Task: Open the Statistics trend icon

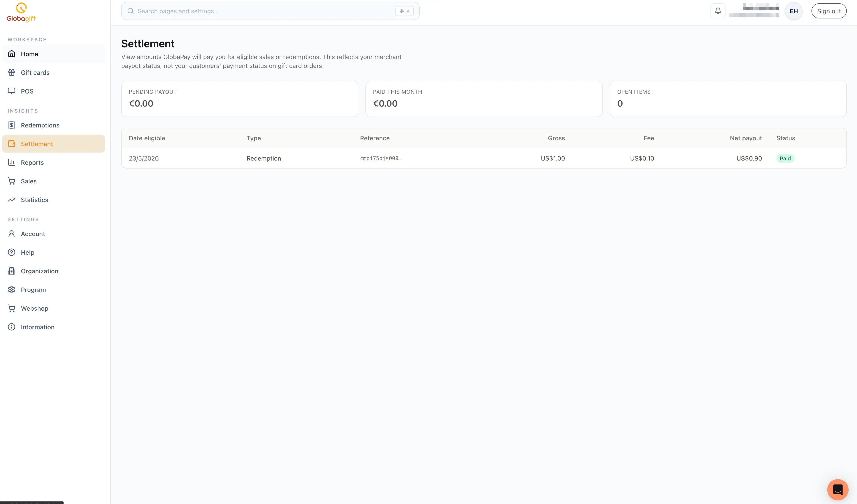Action: tap(12, 200)
